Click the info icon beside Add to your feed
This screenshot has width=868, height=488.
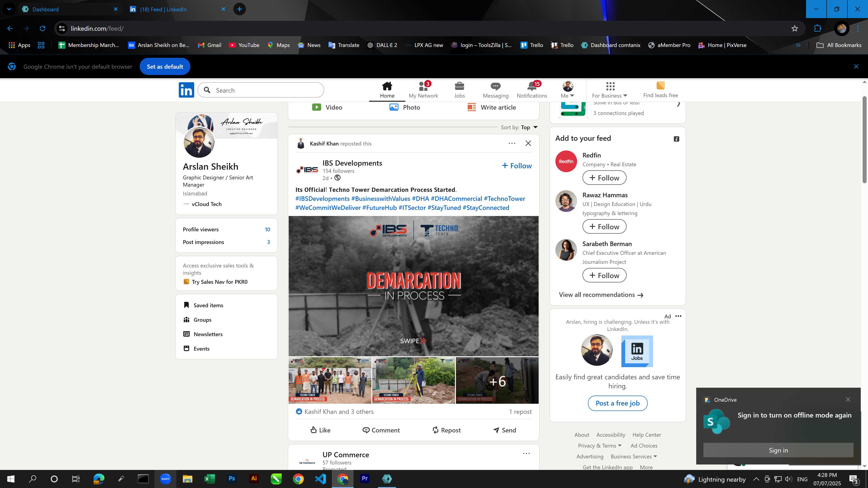click(676, 139)
